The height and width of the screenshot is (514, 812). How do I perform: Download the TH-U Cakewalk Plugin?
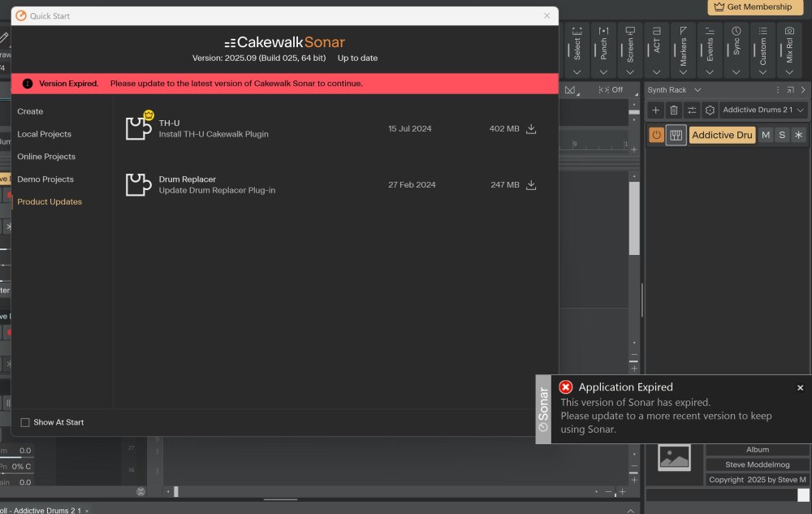[x=531, y=129]
